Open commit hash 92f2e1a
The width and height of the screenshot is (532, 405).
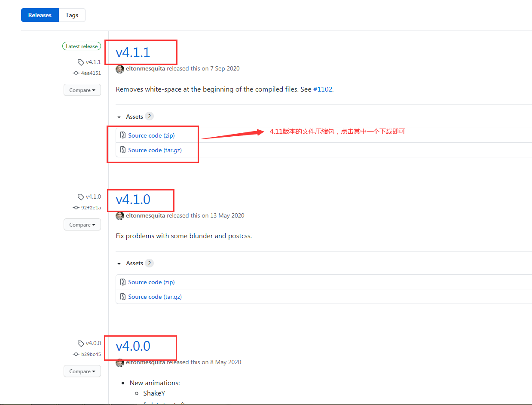click(91, 208)
